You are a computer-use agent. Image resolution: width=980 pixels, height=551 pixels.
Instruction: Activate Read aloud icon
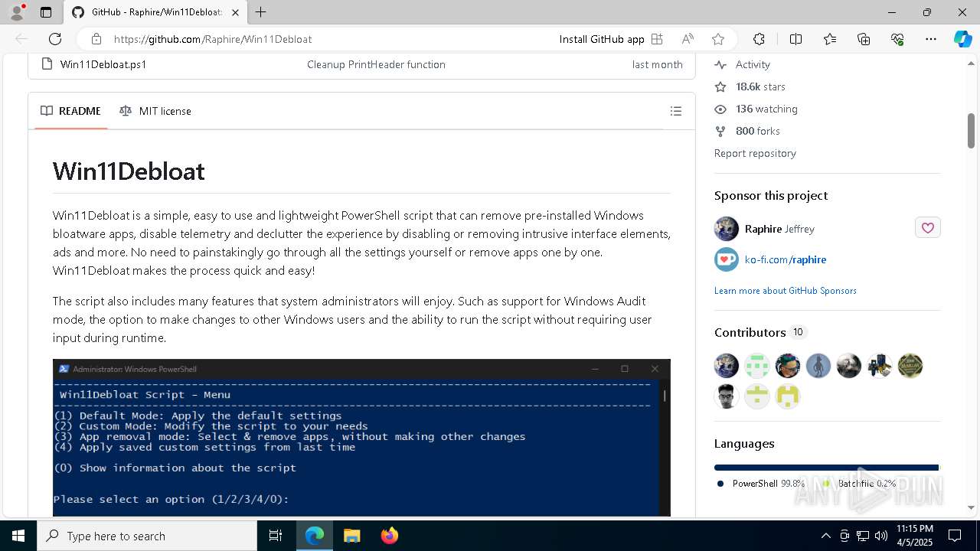click(x=688, y=39)
